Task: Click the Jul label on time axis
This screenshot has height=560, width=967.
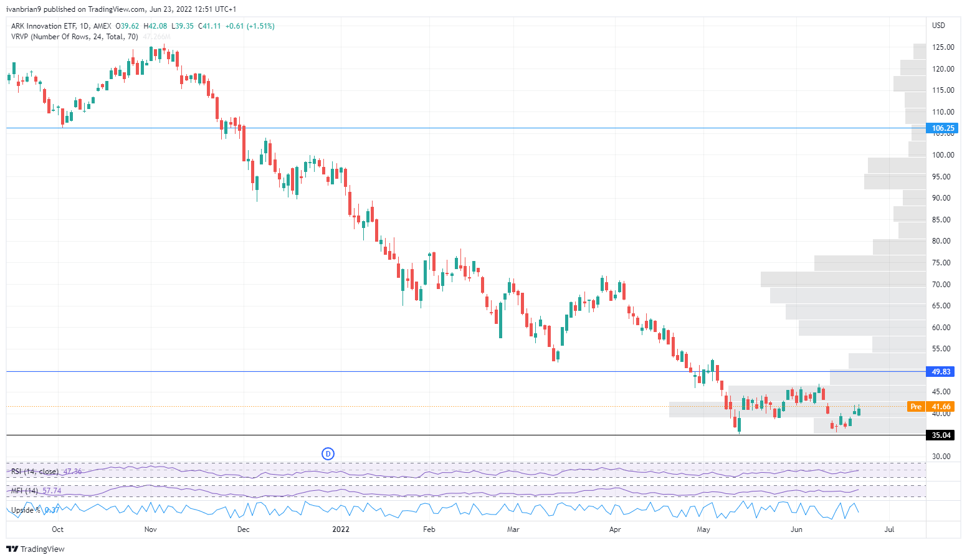Action: [889, 529]
